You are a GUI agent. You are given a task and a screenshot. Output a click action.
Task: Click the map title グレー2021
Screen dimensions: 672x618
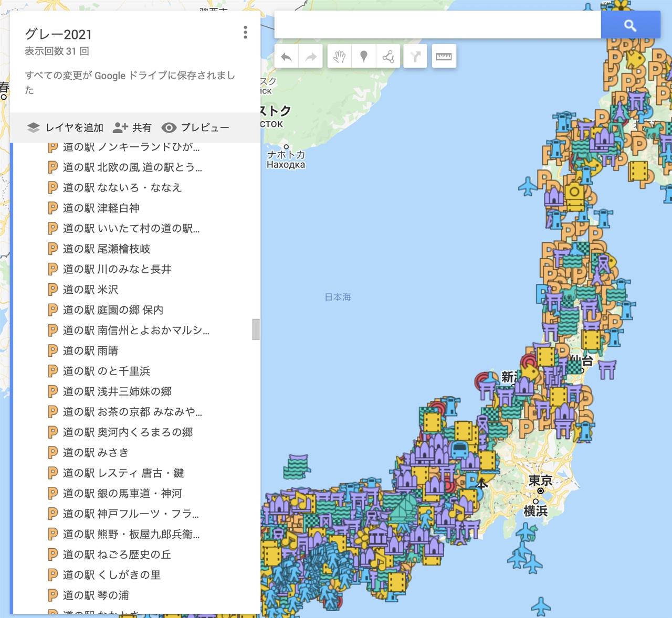(58, 35)
